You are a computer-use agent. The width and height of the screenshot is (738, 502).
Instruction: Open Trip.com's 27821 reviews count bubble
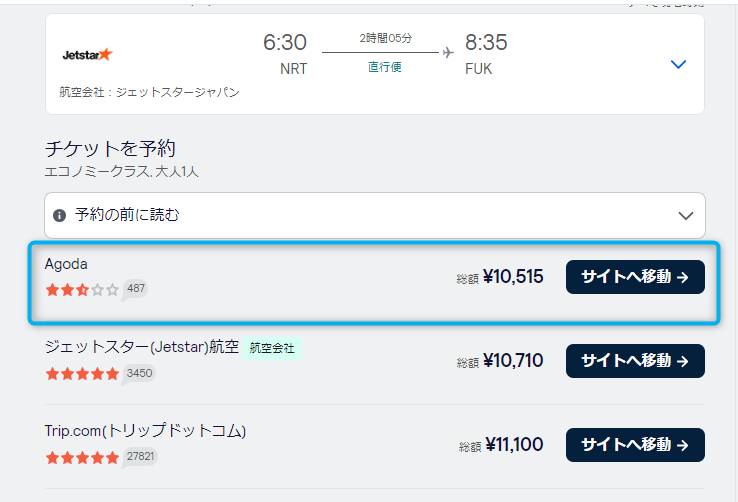pyautogui.click(x=142, y=457)
